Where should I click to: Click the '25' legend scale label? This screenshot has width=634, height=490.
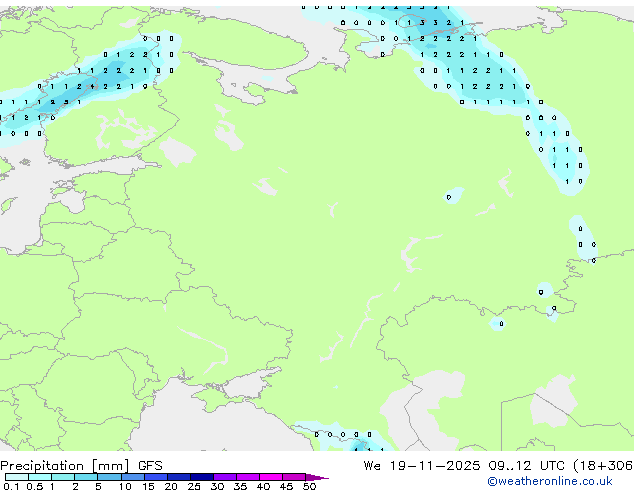click(x=194, y=486)
